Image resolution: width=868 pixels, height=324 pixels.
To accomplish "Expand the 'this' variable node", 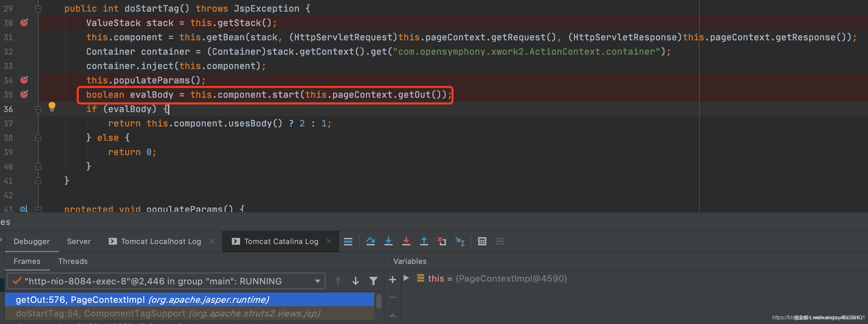I will (x=406, y=278).
